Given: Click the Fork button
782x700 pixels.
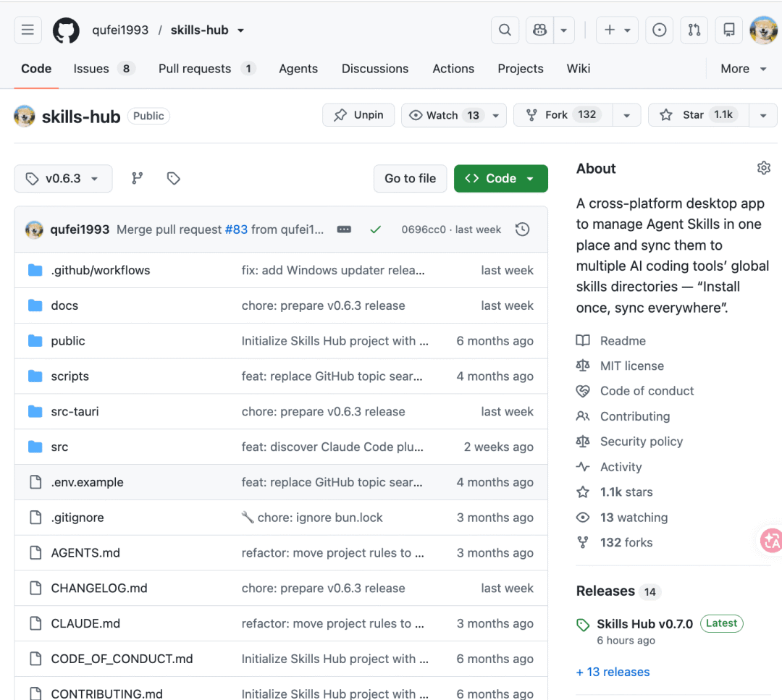Looking at the screenshot, I should (563, 115).
